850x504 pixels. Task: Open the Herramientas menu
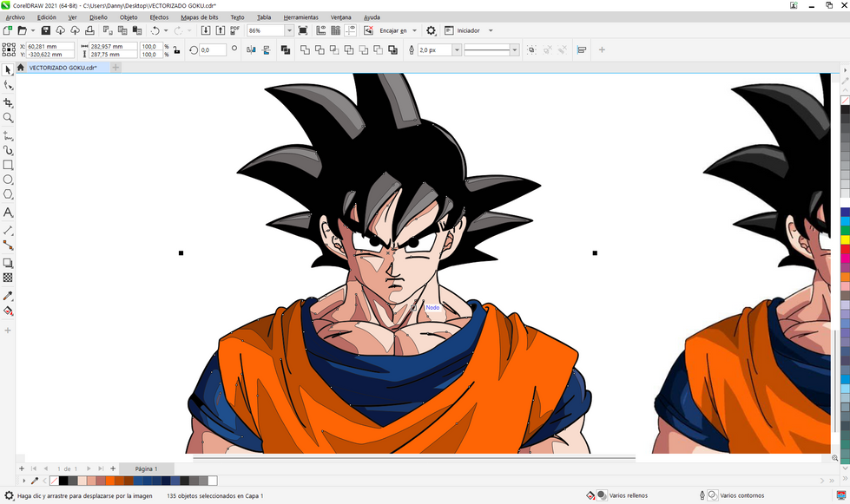pos(301,17)
